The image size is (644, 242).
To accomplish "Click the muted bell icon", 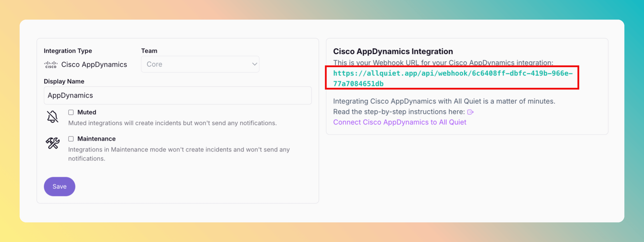I will [53, 117].
